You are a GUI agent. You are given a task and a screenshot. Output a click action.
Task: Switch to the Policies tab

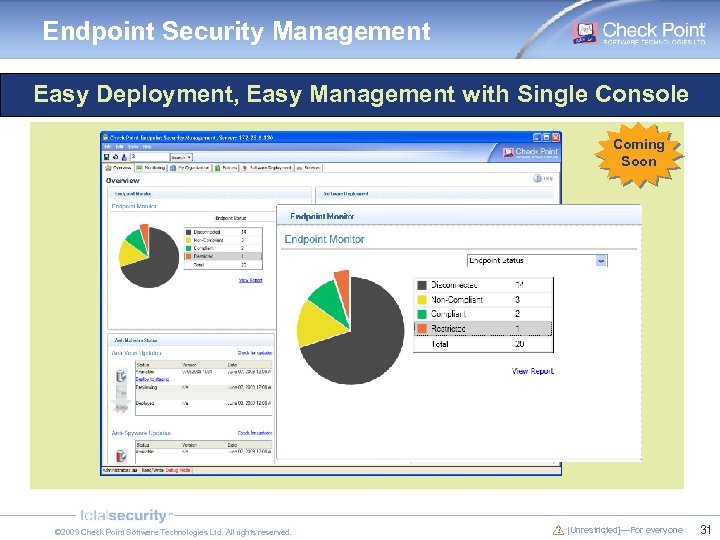click(x=226, y=168)
